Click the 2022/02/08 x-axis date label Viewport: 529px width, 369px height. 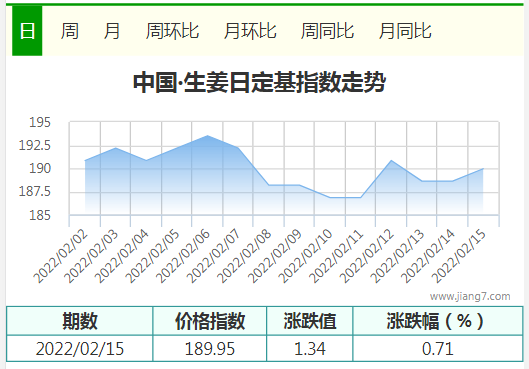click(245, 256)
